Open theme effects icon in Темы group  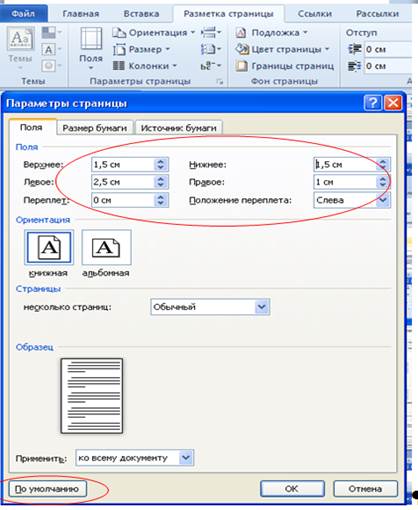(x=52, y=65)
